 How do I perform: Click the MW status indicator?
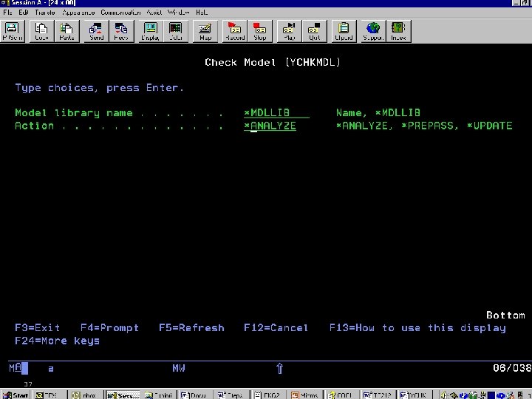pos(179,368)
